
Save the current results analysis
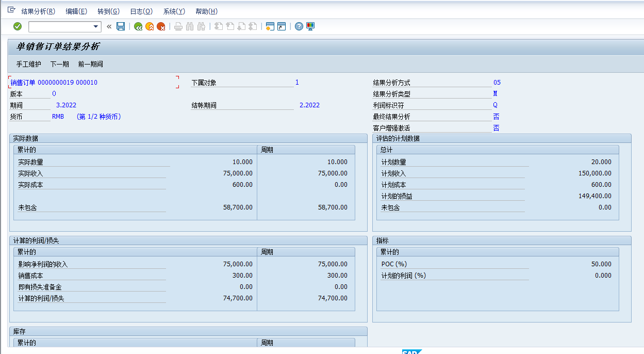click(x=120, y=26)
